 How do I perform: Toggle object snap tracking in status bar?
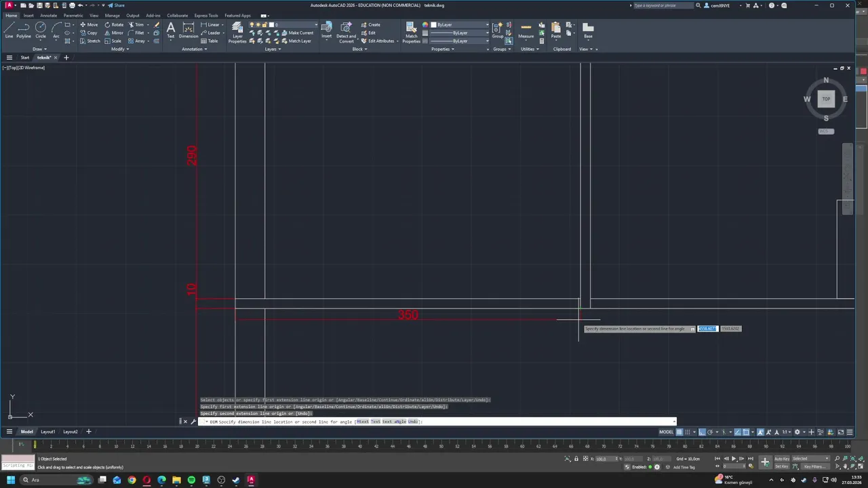738,432
